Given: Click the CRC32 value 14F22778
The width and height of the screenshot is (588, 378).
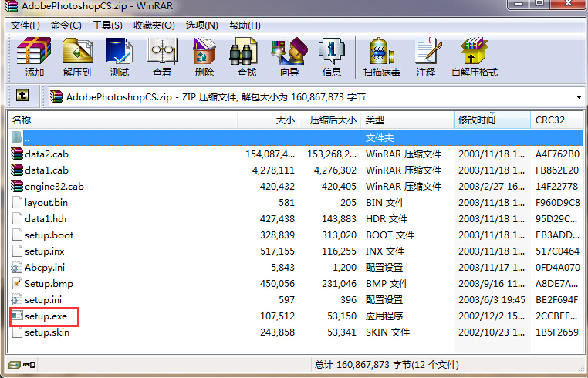Looking at the screenshot, I should coord(557,187).
